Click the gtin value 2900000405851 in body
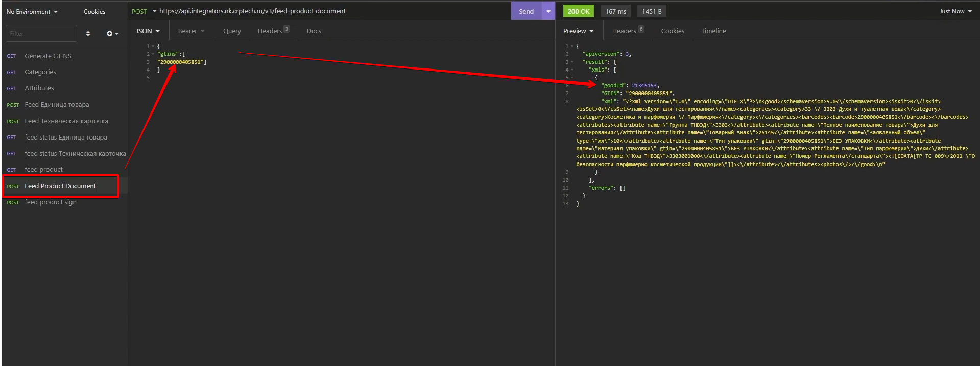980x366 pixels. [x=181, y=62]
